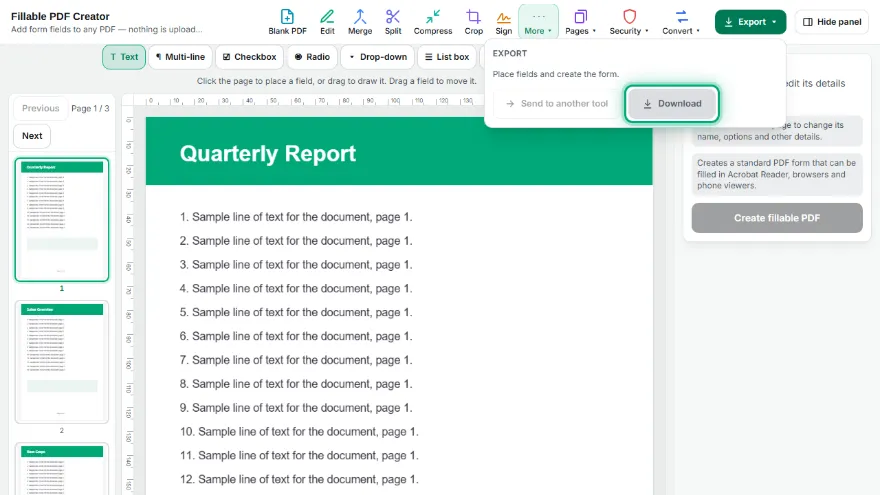Viewport: 880px width, 495px height.
Task: Select the Text field type
Action: (124, 57)
